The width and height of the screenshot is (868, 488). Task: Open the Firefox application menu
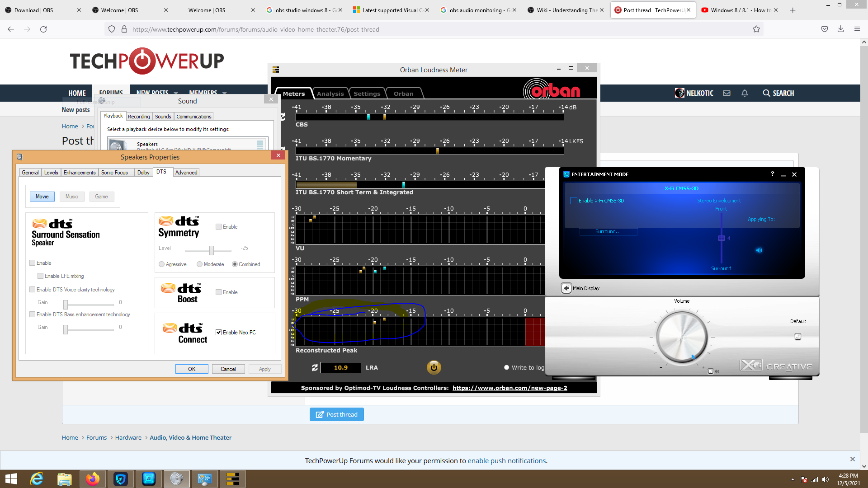click(x=857, y=29)
